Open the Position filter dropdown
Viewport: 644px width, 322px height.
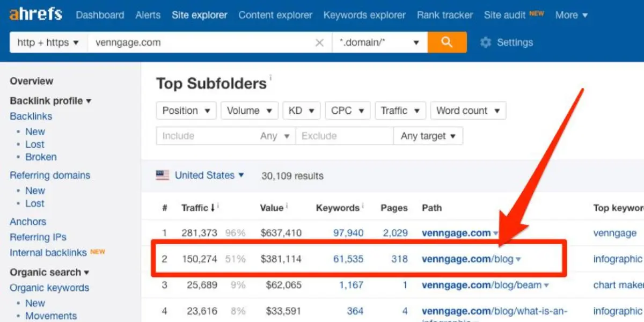[186, 111]
